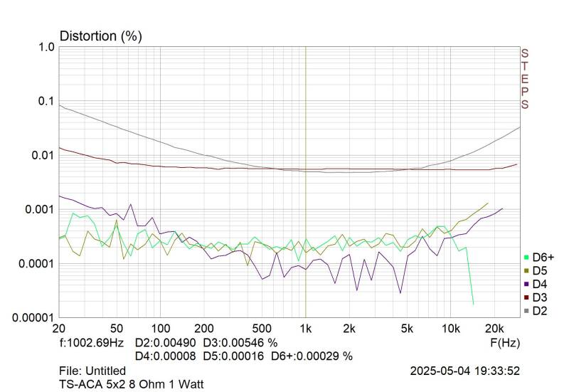This screenshot has width=569, height=392.
Task: Click the F(Hz) axis label
Action: 505,343
